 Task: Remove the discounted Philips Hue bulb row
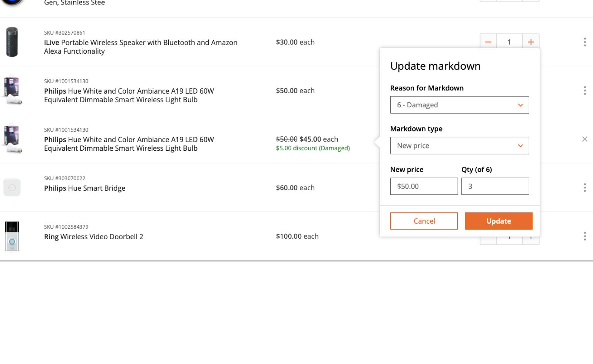point(584,139)
